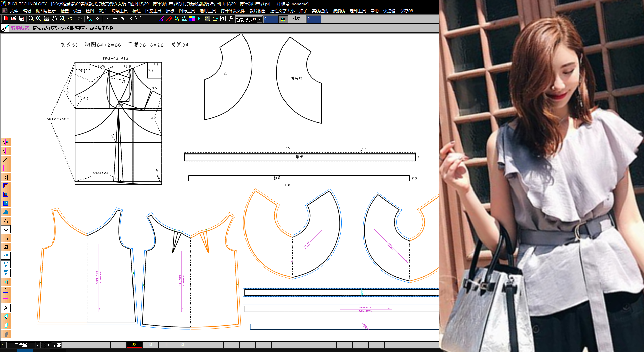
Task: Open the 智能模式 mode dropdown
Action: [x=259, y=20]
